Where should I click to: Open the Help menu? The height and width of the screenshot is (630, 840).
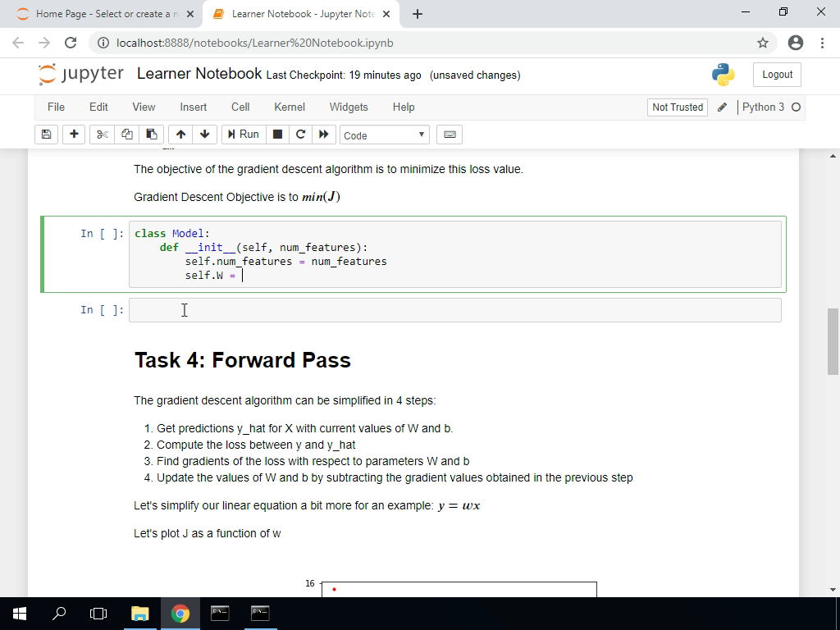[404, 107]
